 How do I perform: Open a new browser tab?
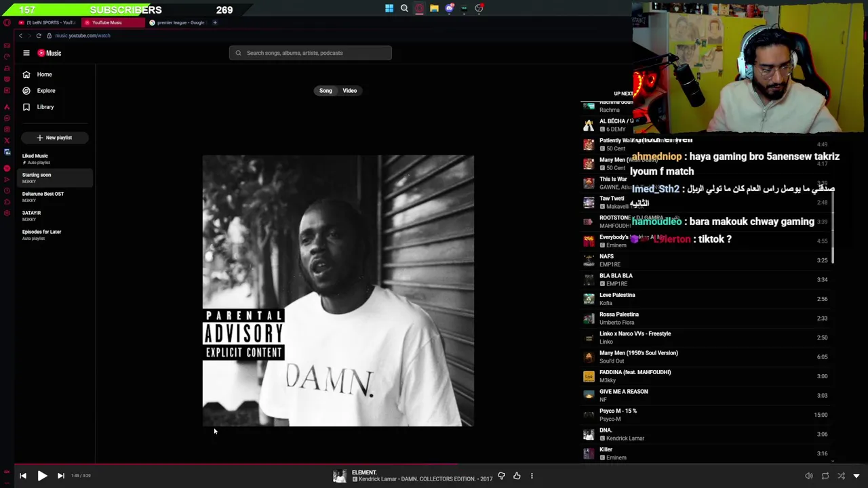pos(215,22)
